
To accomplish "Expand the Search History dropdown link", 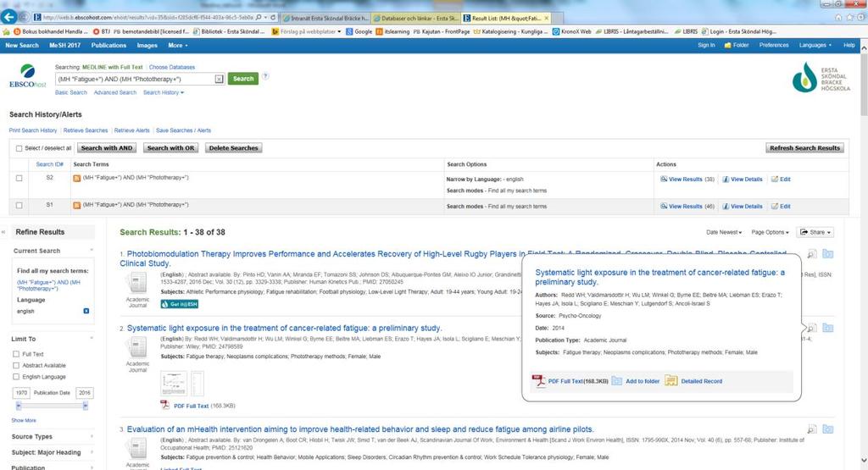I will (x=164, y=92).
